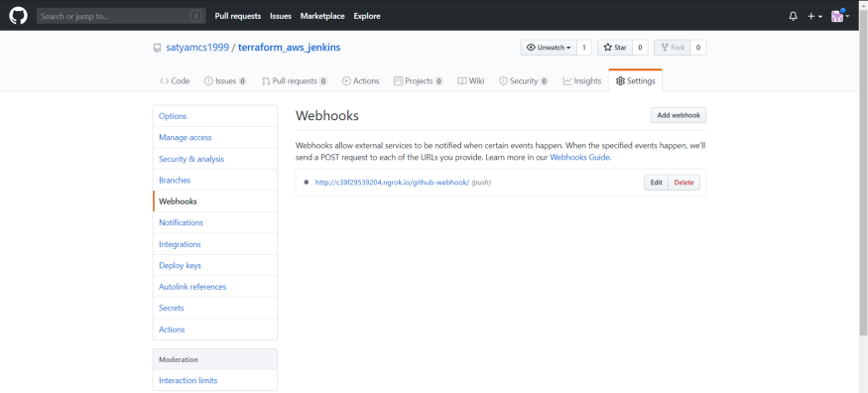Open Secrets settings
The height and width of the screenshot is (393, 868).
(215, 308)
